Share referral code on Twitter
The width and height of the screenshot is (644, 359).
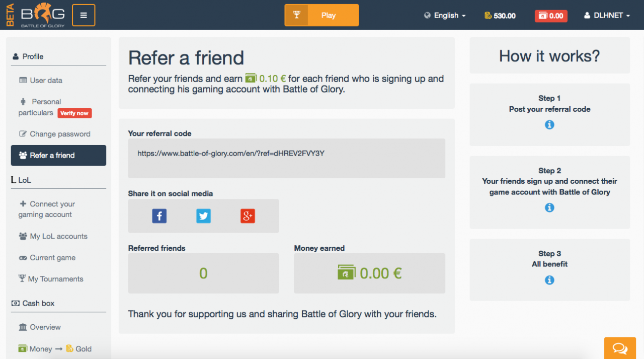coord(203,216)
